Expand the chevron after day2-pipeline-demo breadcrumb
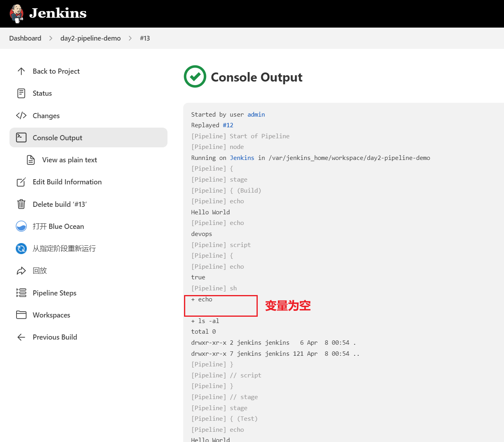 point(130,38)
